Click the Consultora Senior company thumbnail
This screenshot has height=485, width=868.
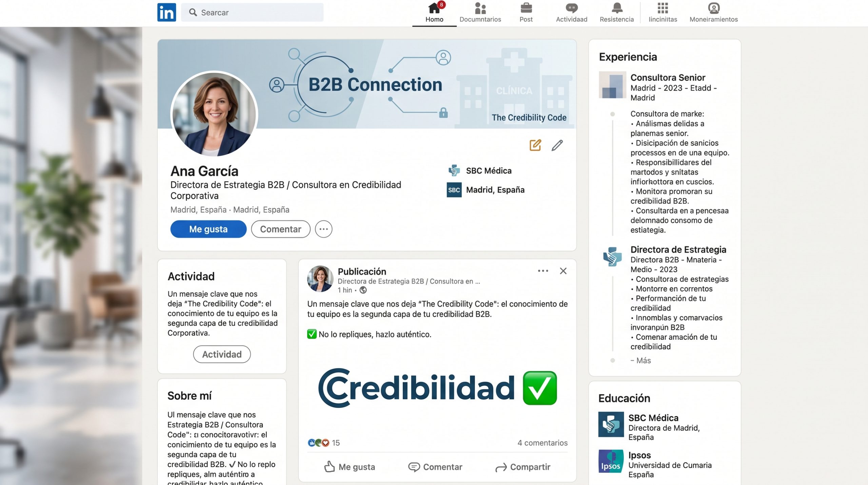[x=612, y=85]
